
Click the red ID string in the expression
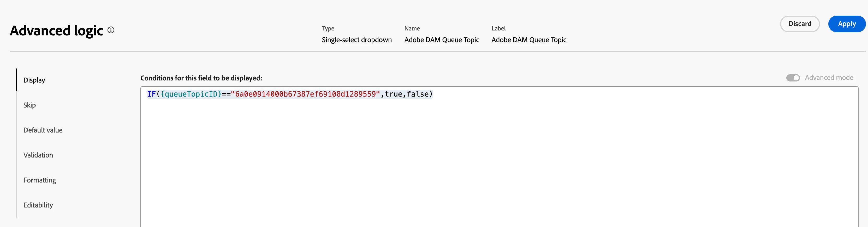click(305, 94)
